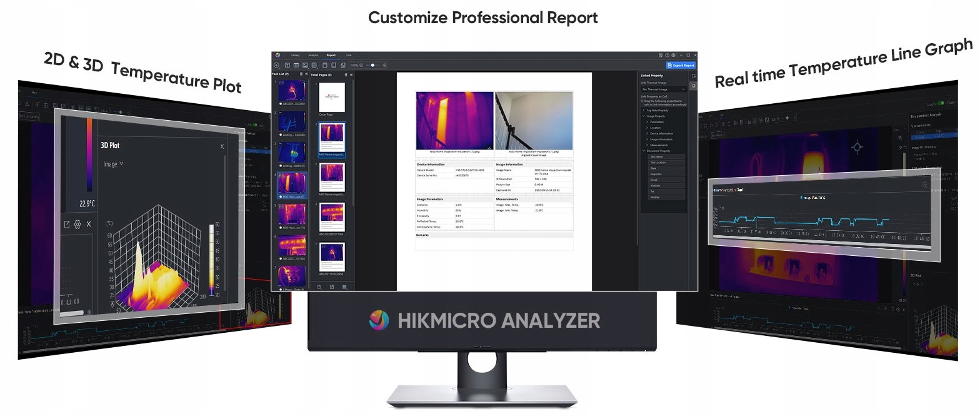This screenshot has width=980, height=416.
Task: Click the add page icon under Total Pages
Action: (319, 287)
